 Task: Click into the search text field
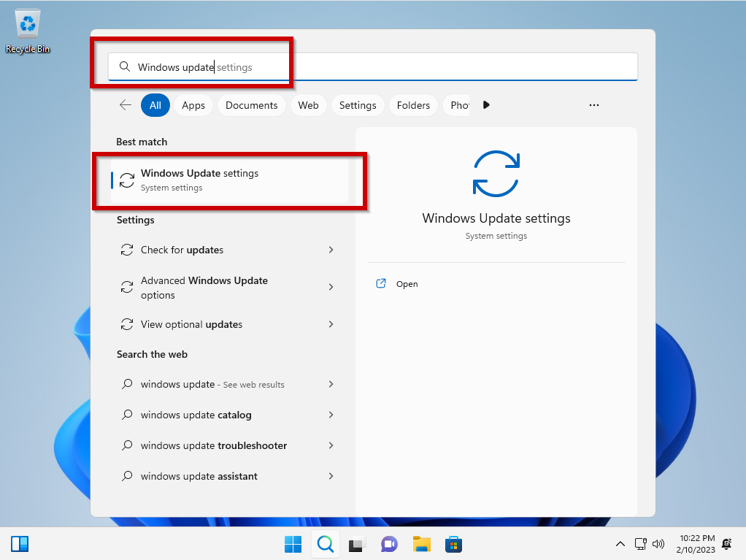click(x=372, y=66)
